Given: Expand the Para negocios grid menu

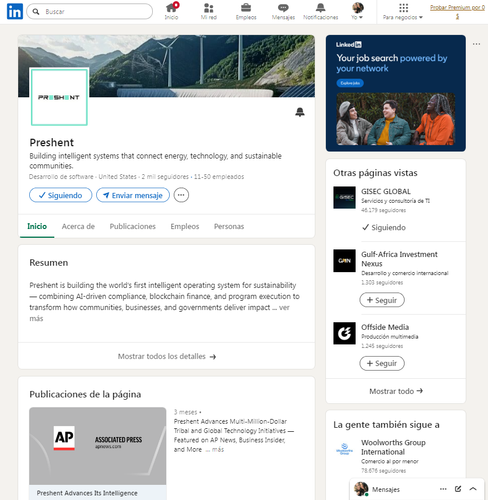Looking at the screenshot, I should pos(403,11).
